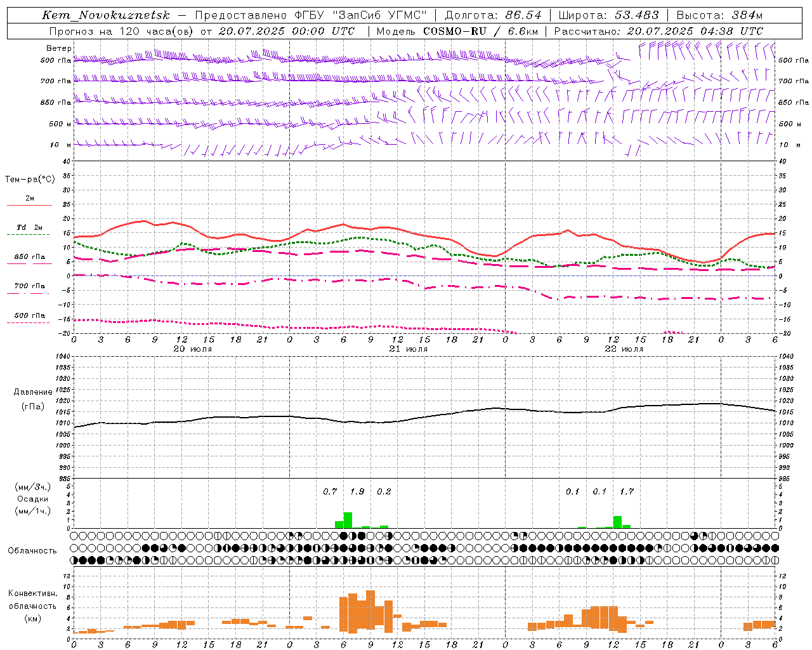Click the Конвективн. label
The image size is (812, 650).
[x=32, y=594]
